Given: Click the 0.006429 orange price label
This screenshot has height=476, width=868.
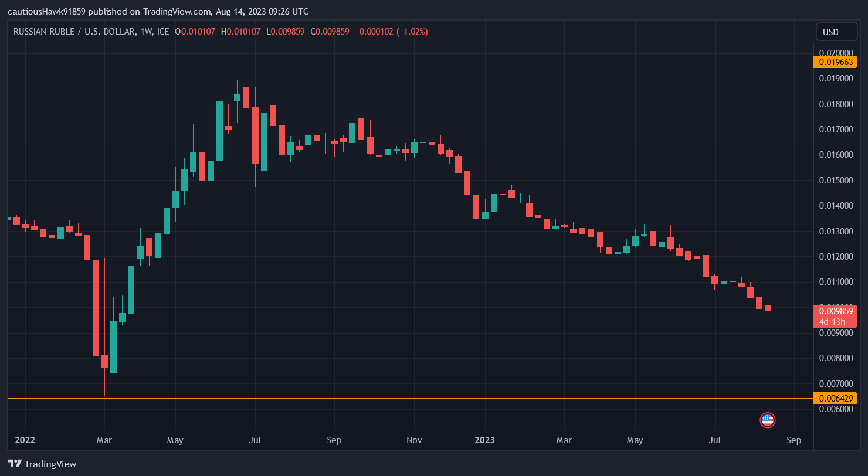Looking at the screenshot, I should [836, 397].
